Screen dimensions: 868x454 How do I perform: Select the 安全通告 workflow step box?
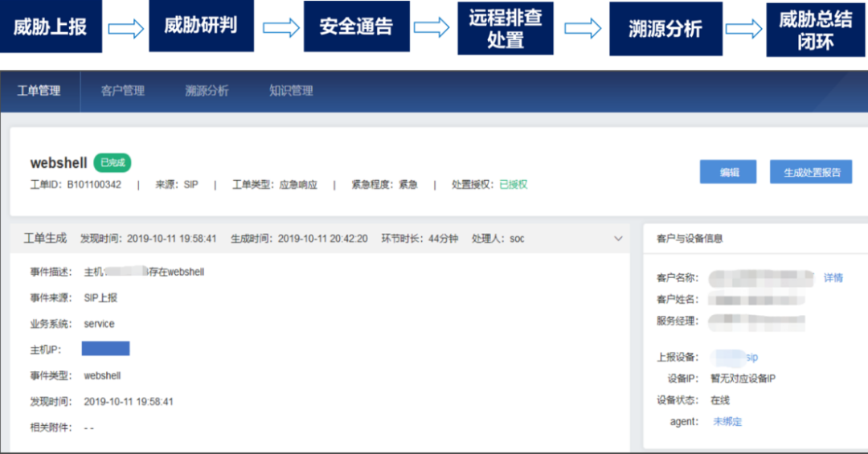(x=356, y=27)
